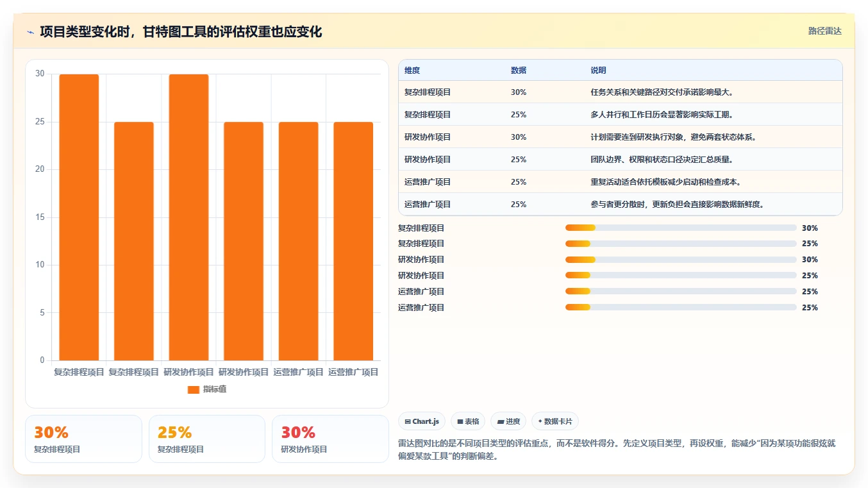
Task: Click the 数据 column header
Action: 519,71
